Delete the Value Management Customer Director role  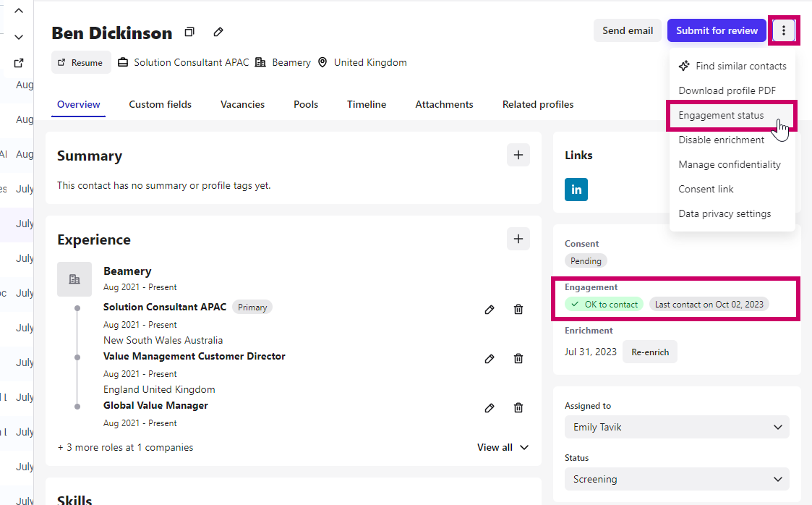[x=518, y=359]
